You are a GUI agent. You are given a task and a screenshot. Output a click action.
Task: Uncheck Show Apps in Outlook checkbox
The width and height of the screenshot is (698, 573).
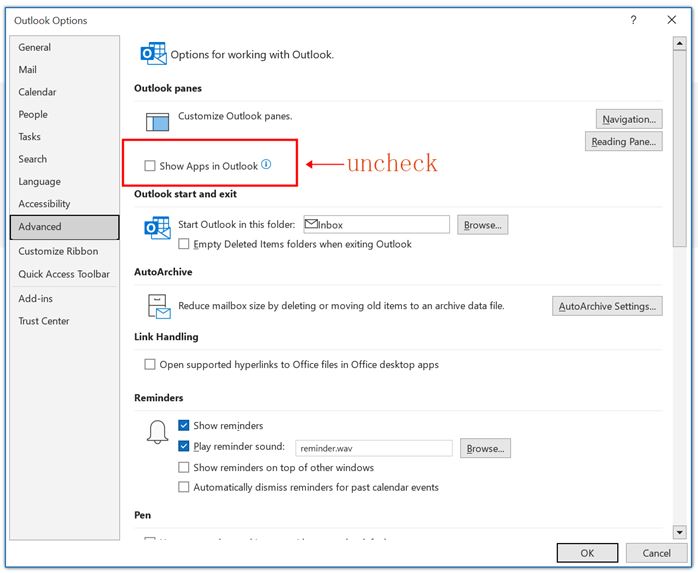coord(150,166)
